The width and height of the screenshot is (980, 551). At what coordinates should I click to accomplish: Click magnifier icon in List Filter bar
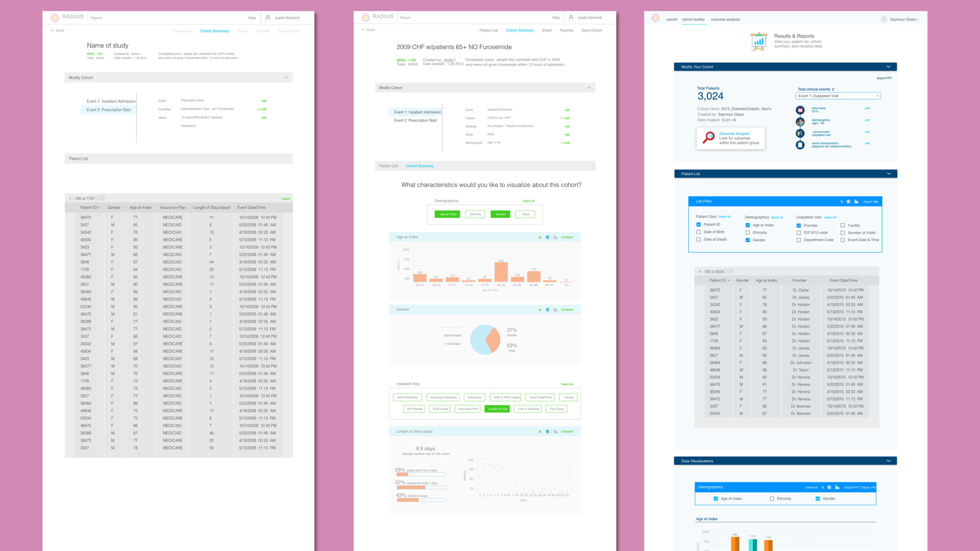coord(842,202)
